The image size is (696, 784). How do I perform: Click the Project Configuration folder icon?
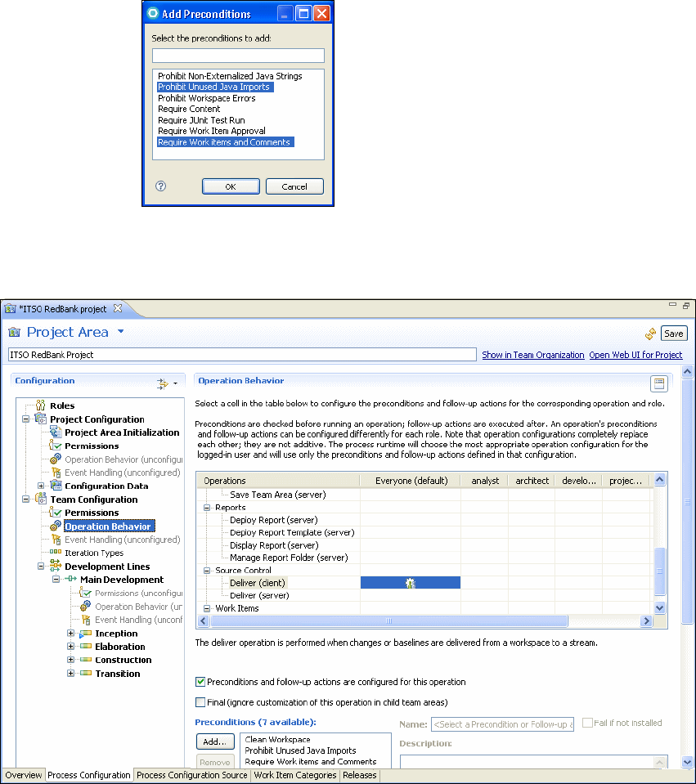[x=41, y=419]
